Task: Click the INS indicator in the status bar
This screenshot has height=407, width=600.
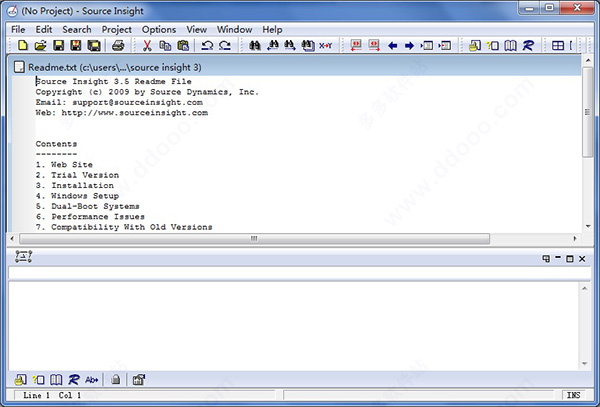Action: click(573, 395)
